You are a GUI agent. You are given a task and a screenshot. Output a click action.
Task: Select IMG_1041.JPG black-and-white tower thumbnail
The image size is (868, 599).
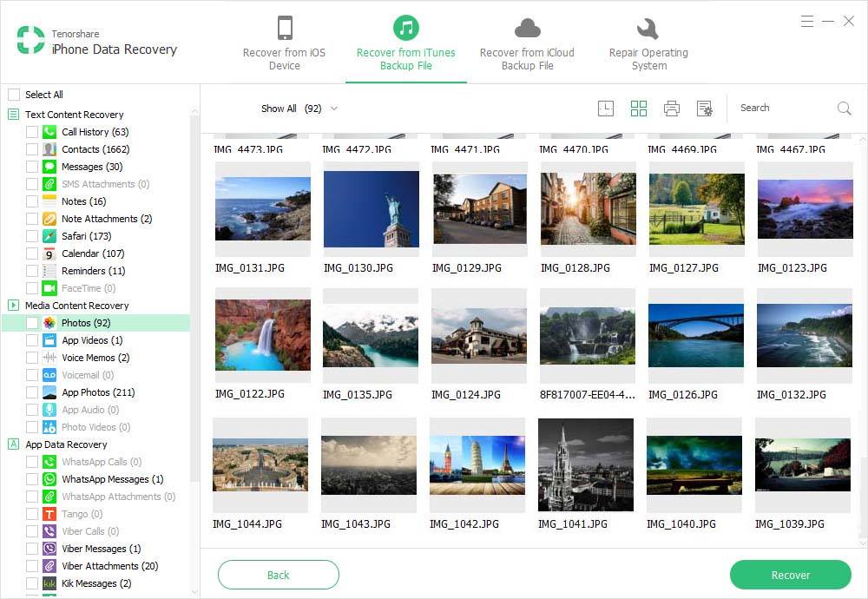tap(586, 465)
